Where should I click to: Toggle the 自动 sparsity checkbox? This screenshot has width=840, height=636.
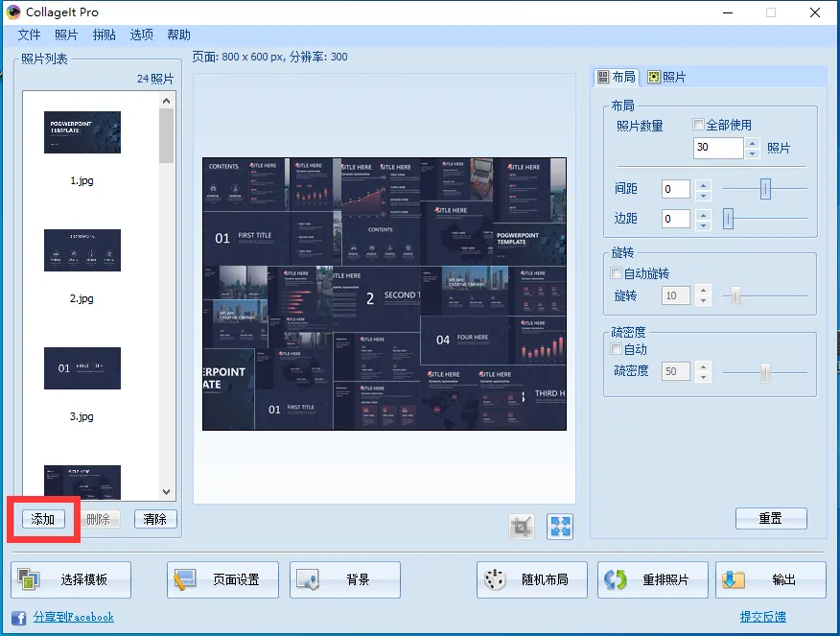[616, 349]
